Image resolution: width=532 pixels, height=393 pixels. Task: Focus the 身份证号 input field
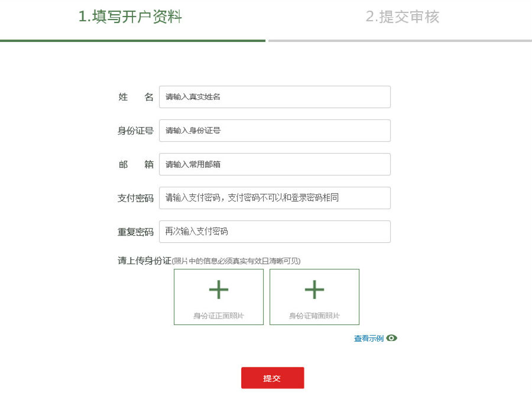click(x=275, y=131)
